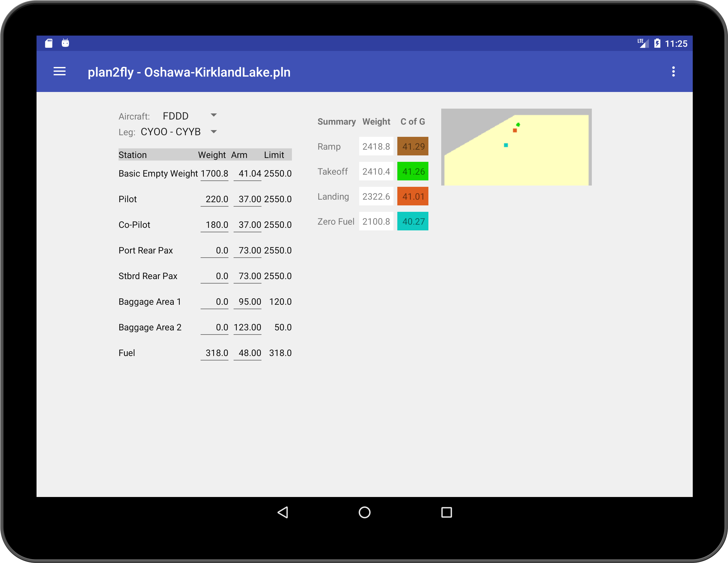Edit the Pilot weight value

coord(214,199)
